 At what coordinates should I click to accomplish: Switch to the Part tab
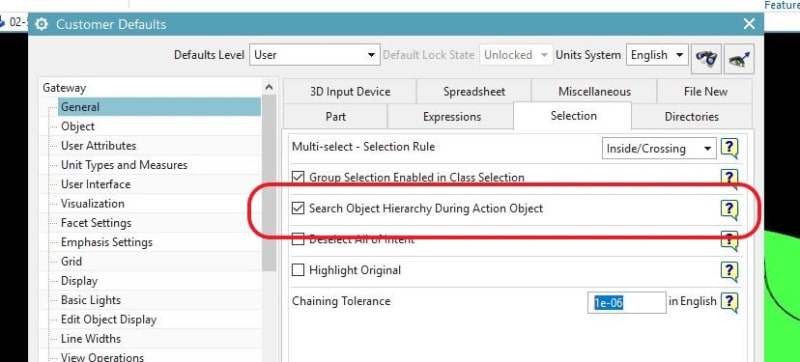coord(335,116)
